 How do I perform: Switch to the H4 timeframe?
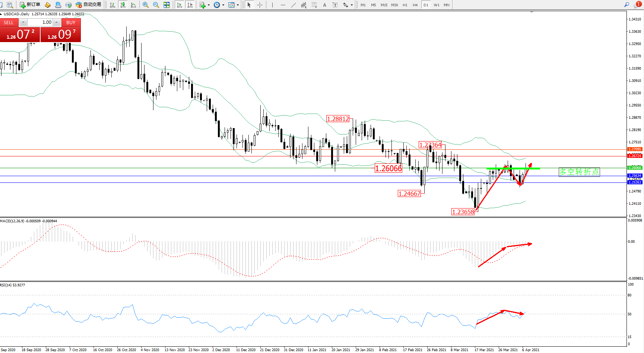coord(415,5)
